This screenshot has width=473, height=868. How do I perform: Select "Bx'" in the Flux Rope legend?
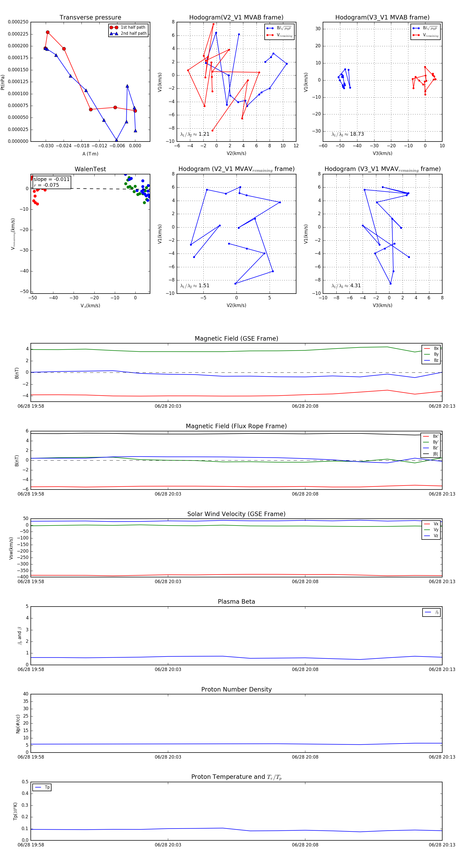click(x=431, y=436)
